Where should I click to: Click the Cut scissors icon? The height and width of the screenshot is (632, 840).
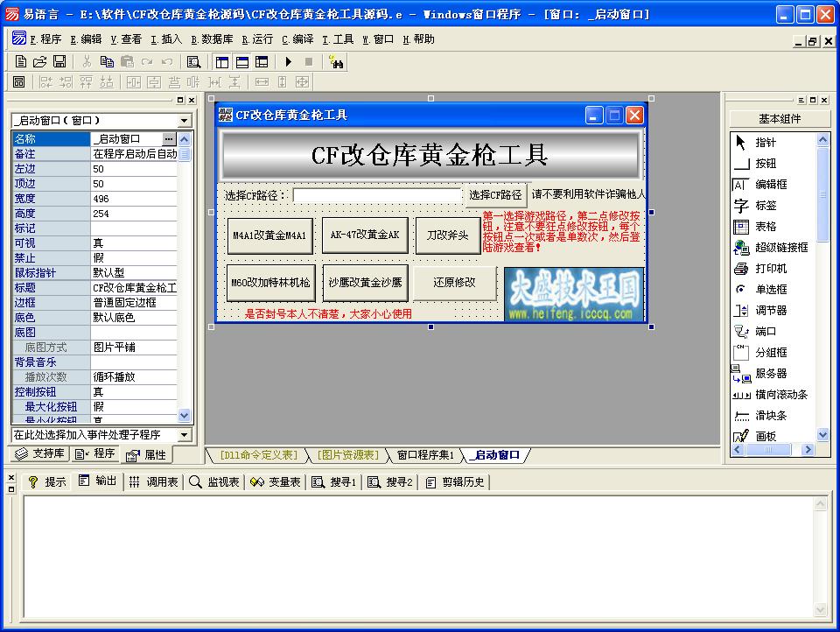click(87, 62)
